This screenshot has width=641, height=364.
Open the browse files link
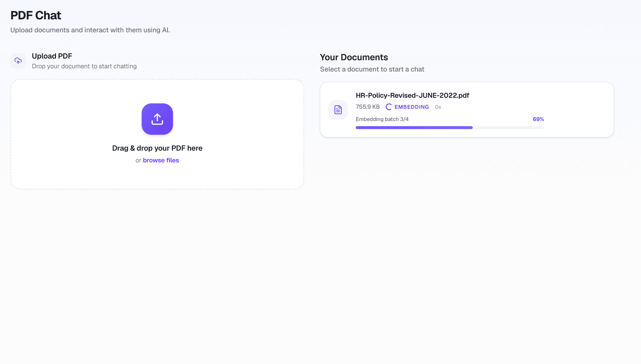tap(161, 160)
